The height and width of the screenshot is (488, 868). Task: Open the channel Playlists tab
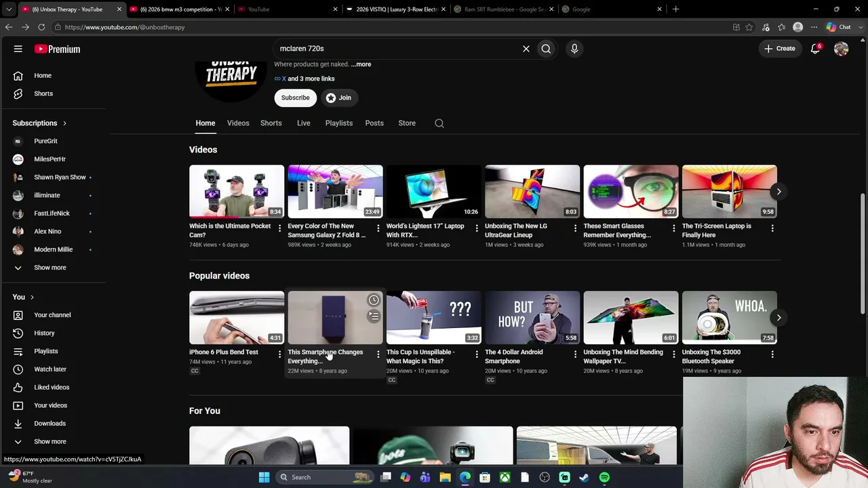[x=338, y=123]
